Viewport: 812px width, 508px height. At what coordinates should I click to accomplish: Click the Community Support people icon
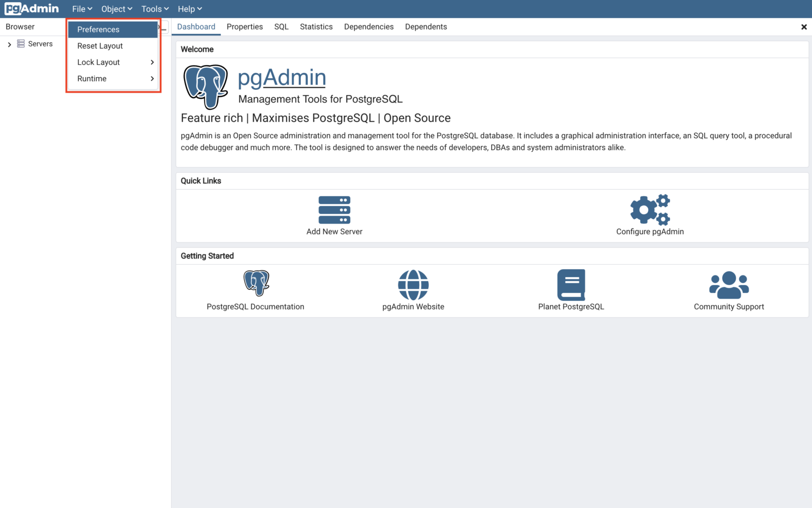click(729, 285)
